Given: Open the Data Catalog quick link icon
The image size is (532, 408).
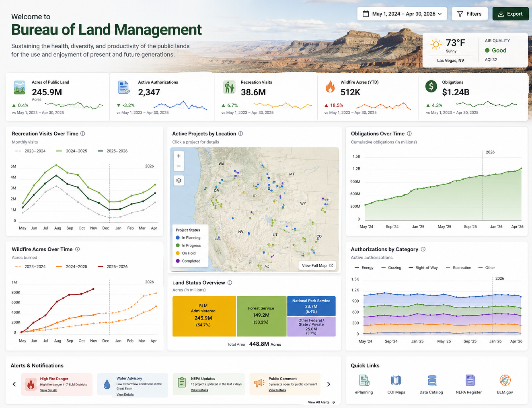Looking at the screenshot, I should pyautogui.click(x=432, y=380).
